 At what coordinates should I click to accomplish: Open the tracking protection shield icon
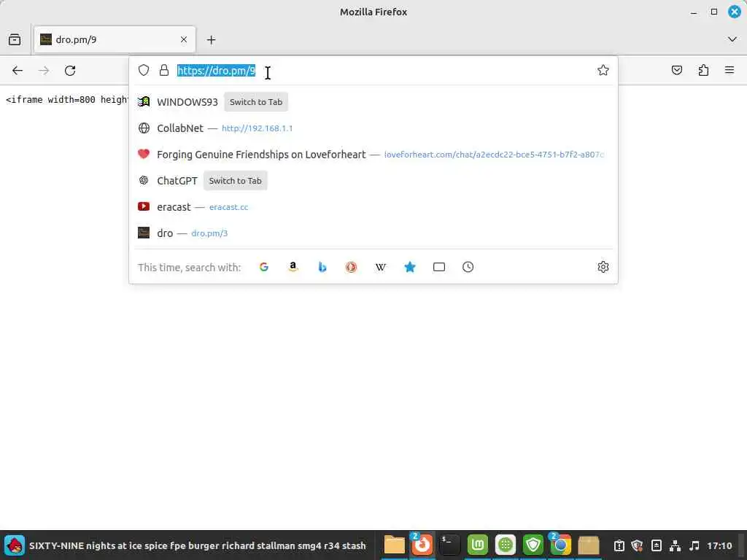tap(144, 71)
